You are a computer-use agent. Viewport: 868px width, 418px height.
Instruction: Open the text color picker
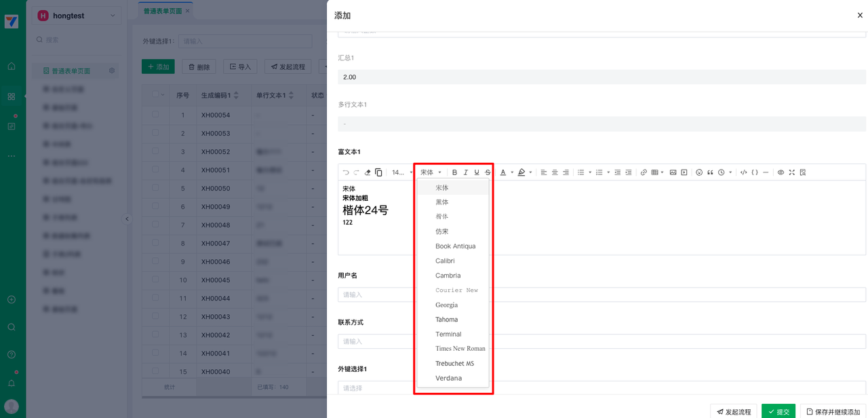pos(503,172)
